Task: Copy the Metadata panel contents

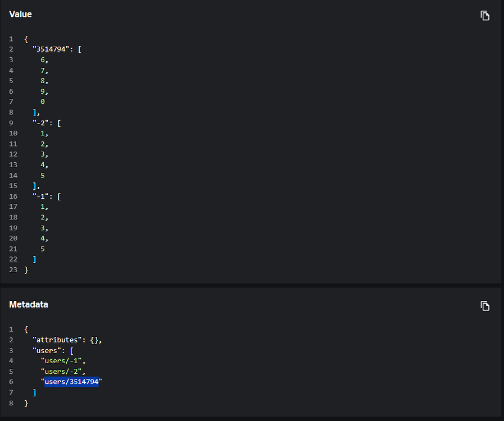Action: point(485,306)
